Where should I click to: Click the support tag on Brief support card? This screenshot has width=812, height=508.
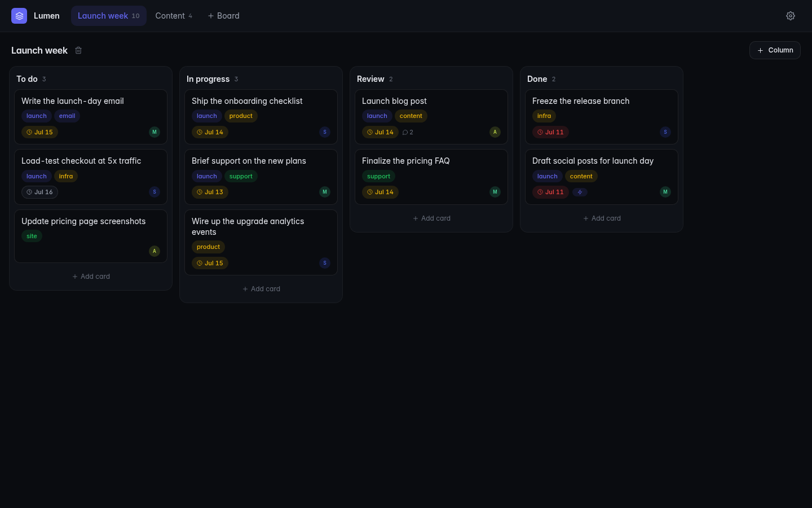coord(241,176)
